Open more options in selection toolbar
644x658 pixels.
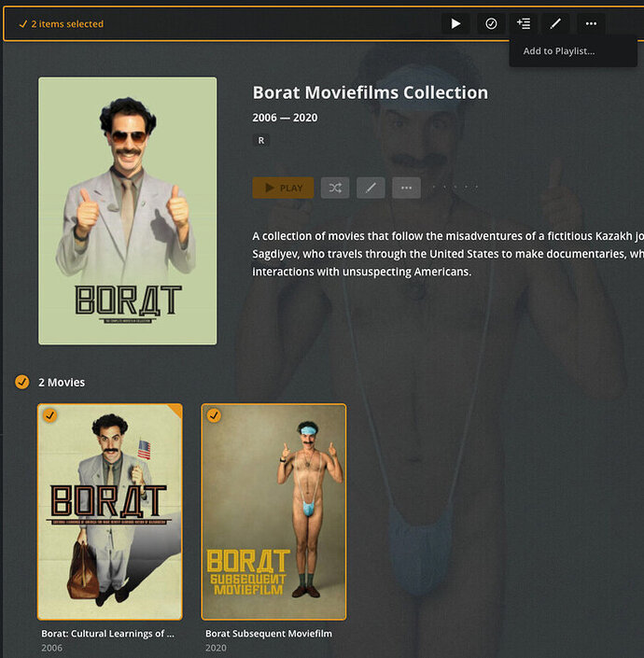591,23
